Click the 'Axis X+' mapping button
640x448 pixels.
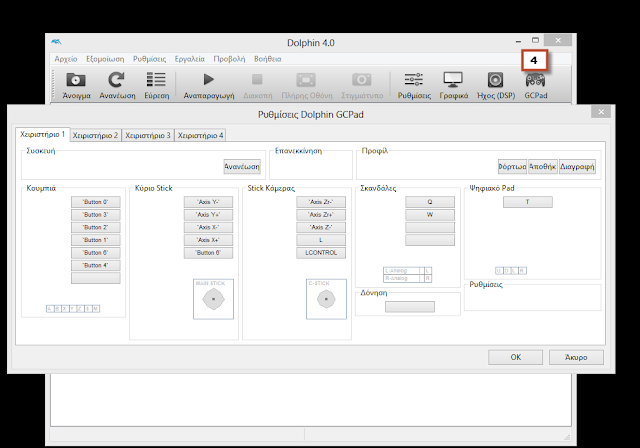coord(208,240)
